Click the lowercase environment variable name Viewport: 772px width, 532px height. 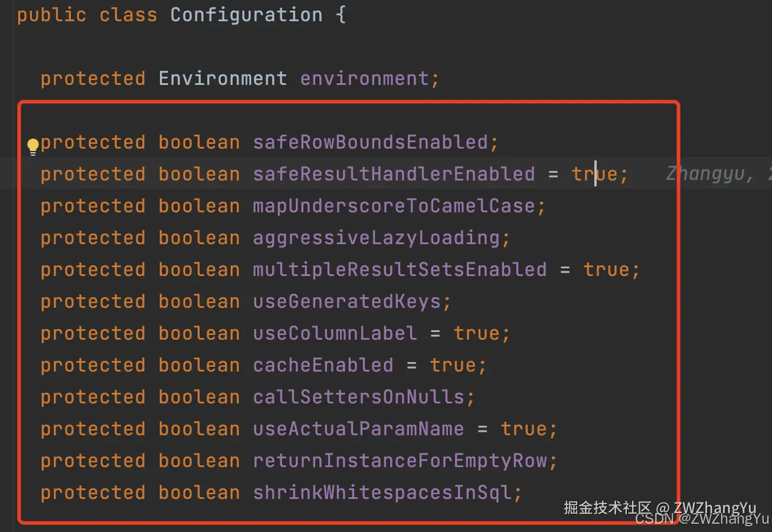coord(364,78)
